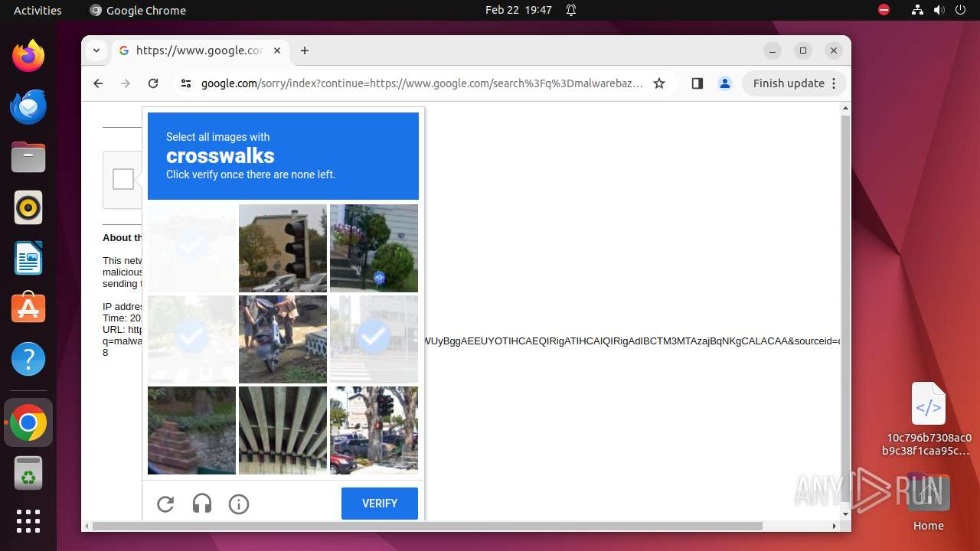Reload the current page
The height and width of the screenshot is (551, 980).
(x=153, y=83)
